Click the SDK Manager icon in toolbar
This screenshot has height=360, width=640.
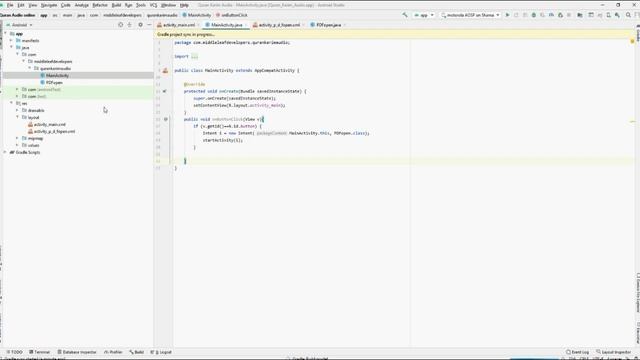coord(617,15)
